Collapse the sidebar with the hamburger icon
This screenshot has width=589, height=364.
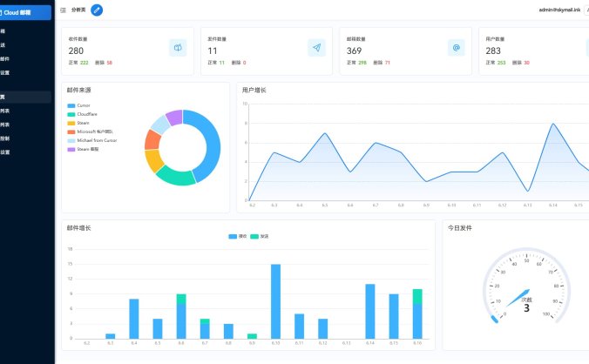[x=63, y=10]
